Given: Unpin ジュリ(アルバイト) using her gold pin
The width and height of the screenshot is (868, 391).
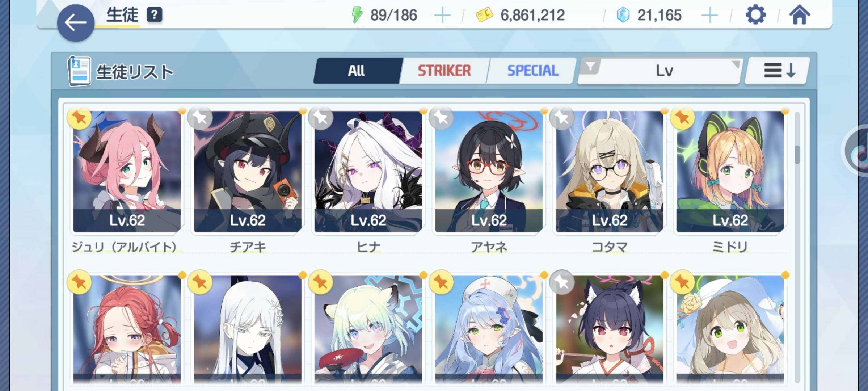Looking at the screenshot, I should click(x=79, y=118).
